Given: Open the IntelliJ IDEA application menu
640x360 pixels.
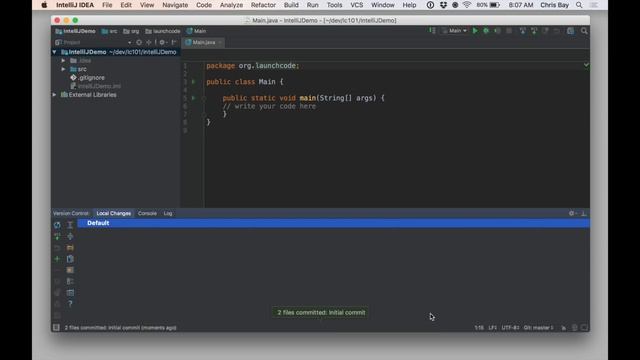Looking at the screenshot, I should (75, 5).
